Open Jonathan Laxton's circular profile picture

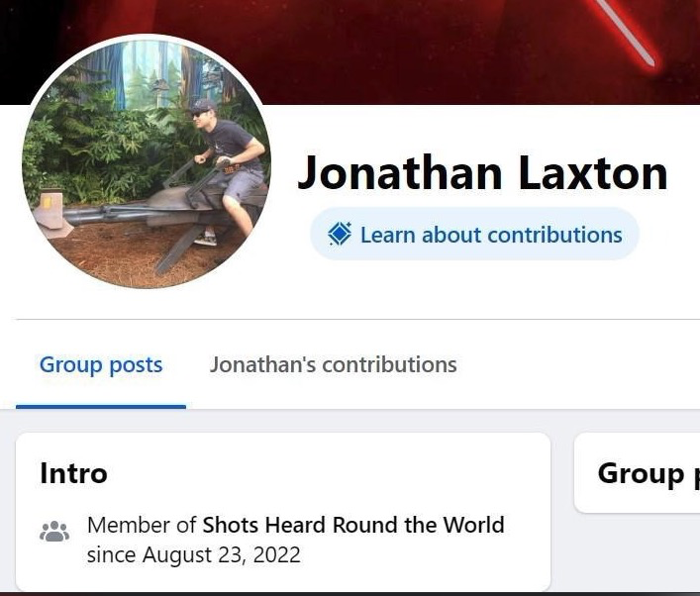pyautogui.click(x=147, y=163)
